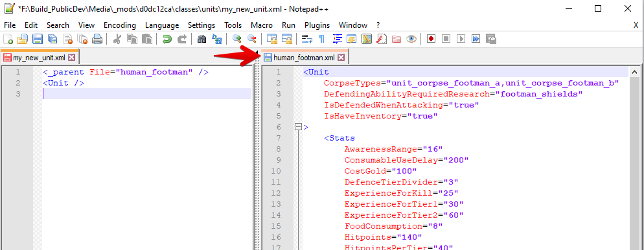The width and height of the screenshot is (644, 250).
Task: Open the Edit menu
Action: (31, 25)
